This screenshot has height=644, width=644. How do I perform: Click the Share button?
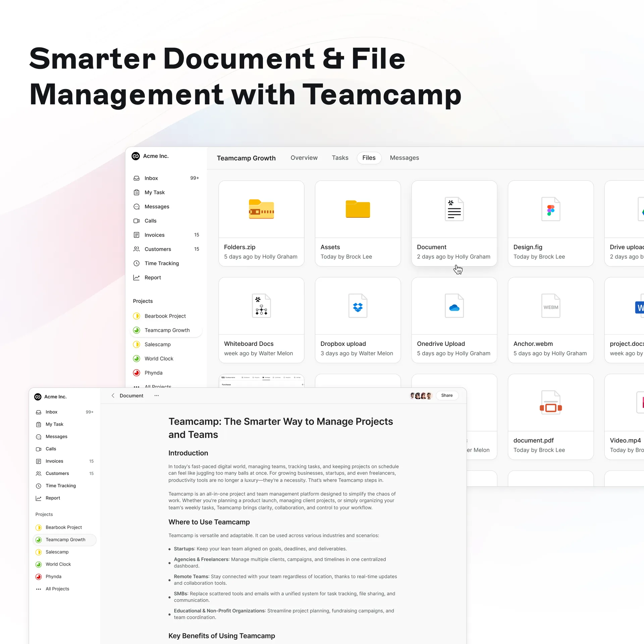(x=447, y=395)
